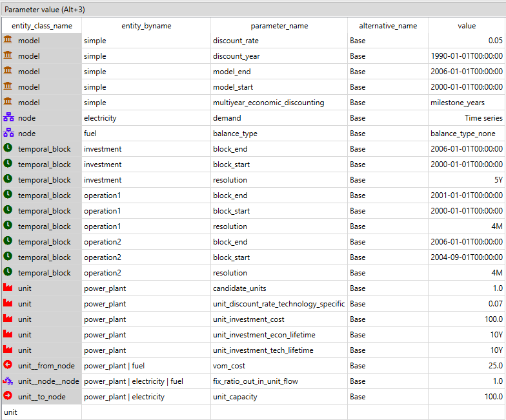Image resolution: width=506 pixels, height=420 pixels.
Task: Select the 2000-01-01T00:00:00 model_start value
Action: pos(467,87)
